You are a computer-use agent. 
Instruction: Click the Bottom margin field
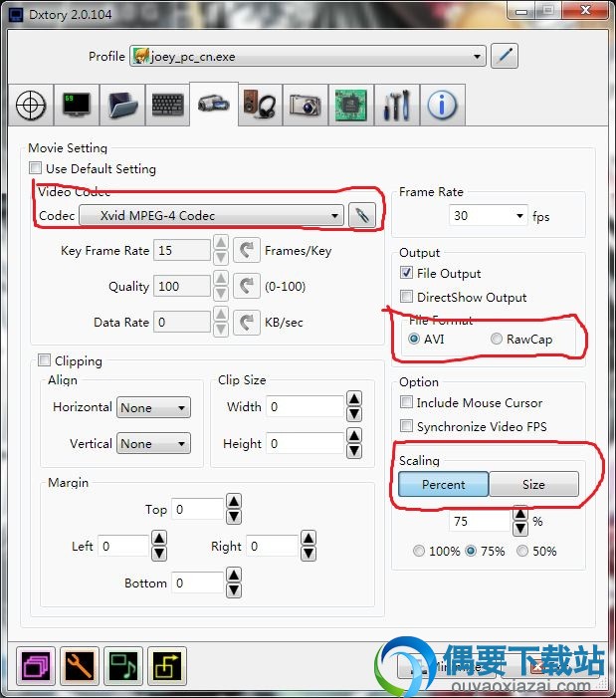[197, 582]
